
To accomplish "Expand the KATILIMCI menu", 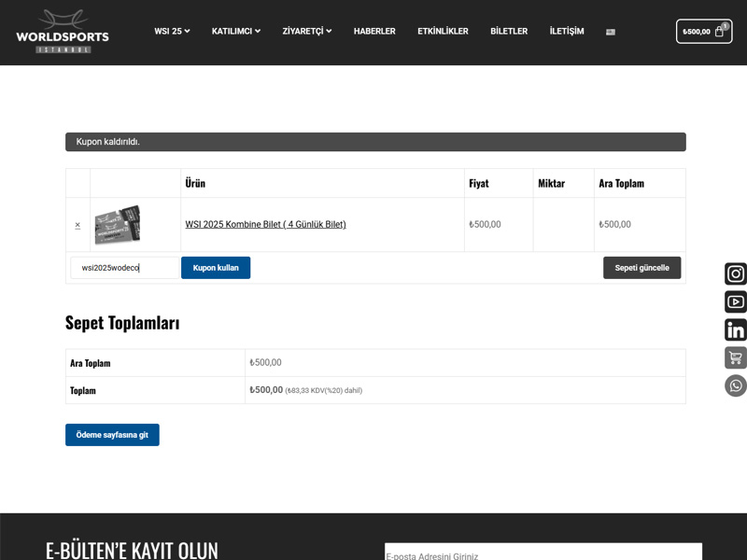I will pyautogui.click(x=236, y=31).
